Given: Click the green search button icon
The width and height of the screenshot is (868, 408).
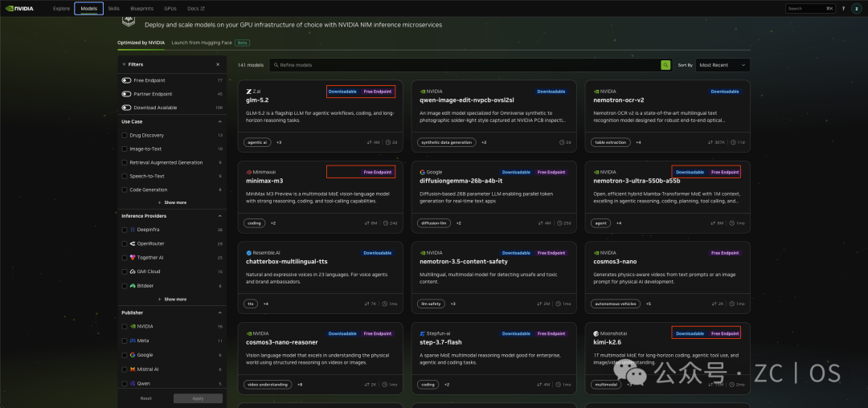Looking at the screenshot, I should coord(665,65).
